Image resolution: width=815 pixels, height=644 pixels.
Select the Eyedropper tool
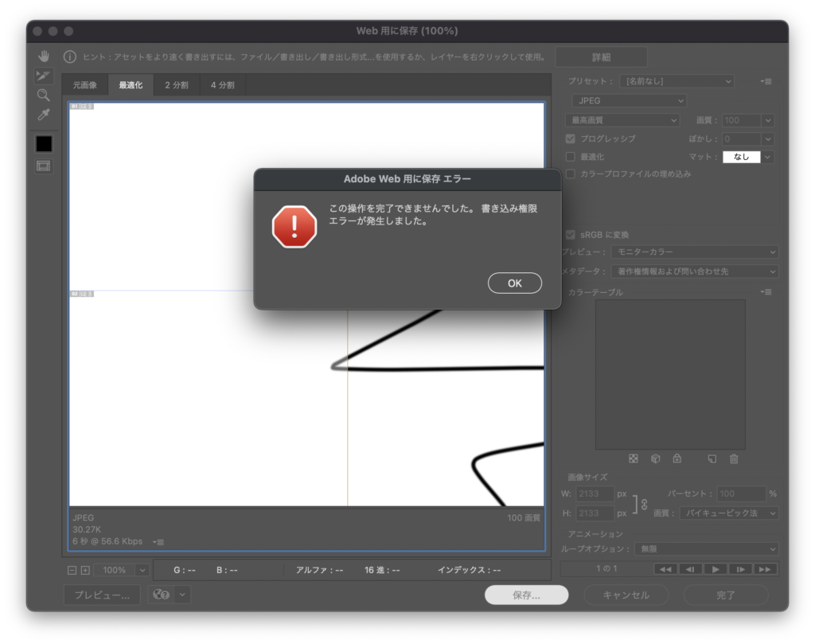(x=44, y=115)
